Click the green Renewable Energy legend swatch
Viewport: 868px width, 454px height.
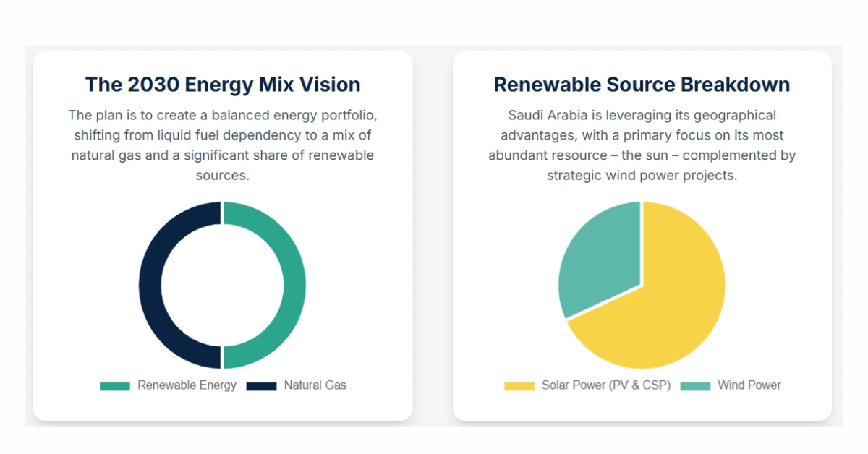tap(114, 386)
